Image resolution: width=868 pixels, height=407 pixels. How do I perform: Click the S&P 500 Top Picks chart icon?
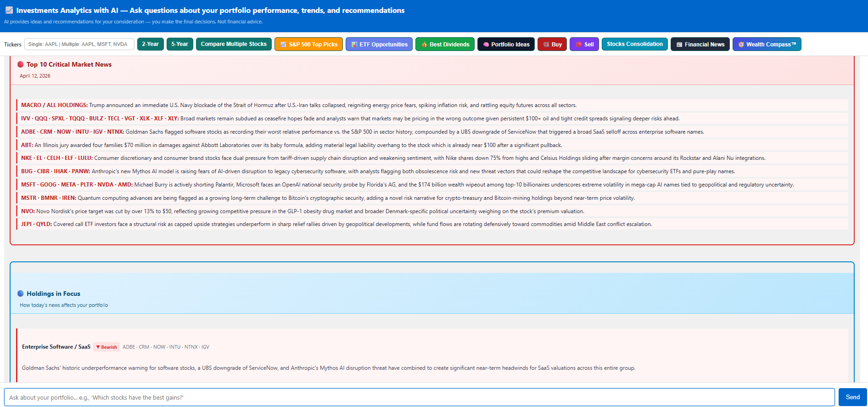(283, 45)
